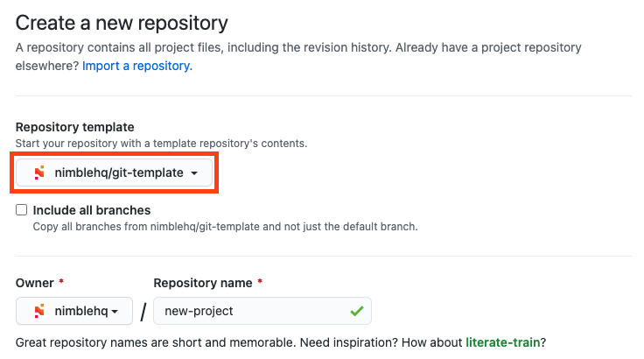Click the "Create a new repository" heading
This screenshot has height=359, width=644.
click(122, 22)
